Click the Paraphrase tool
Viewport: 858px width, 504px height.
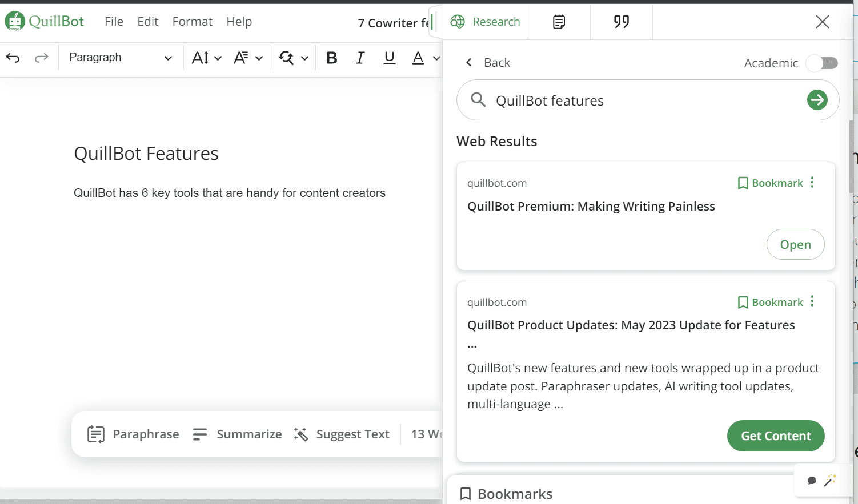coord(133,434)
